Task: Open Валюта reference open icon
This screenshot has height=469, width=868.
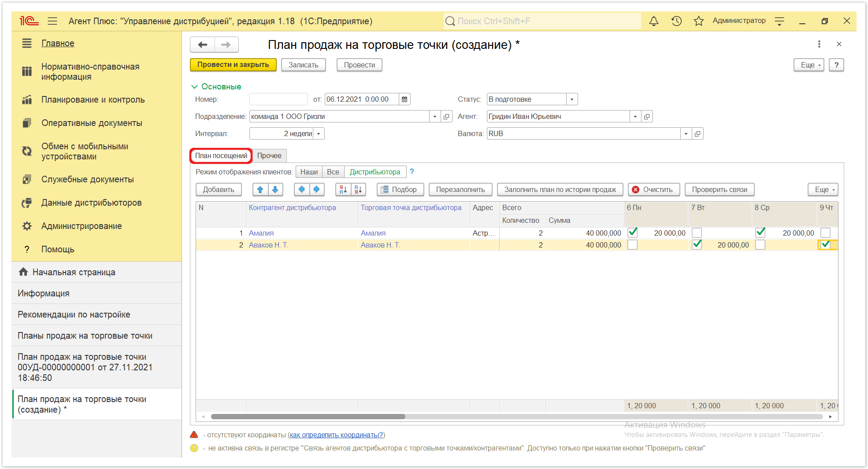Action: pos(697,133)
